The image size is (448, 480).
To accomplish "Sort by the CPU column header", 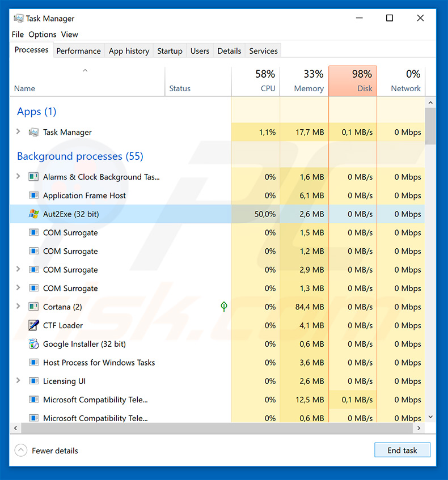I will tap(256, 81).
